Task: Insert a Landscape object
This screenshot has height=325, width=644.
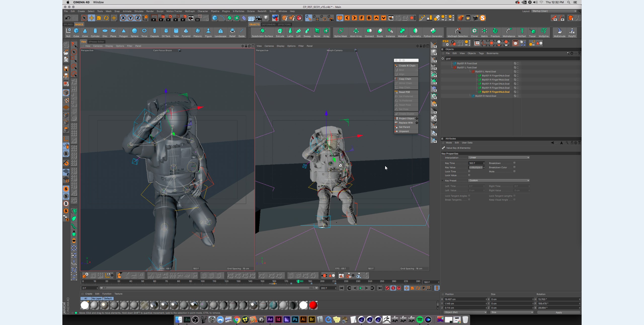Action: click(x=220, y=32)
